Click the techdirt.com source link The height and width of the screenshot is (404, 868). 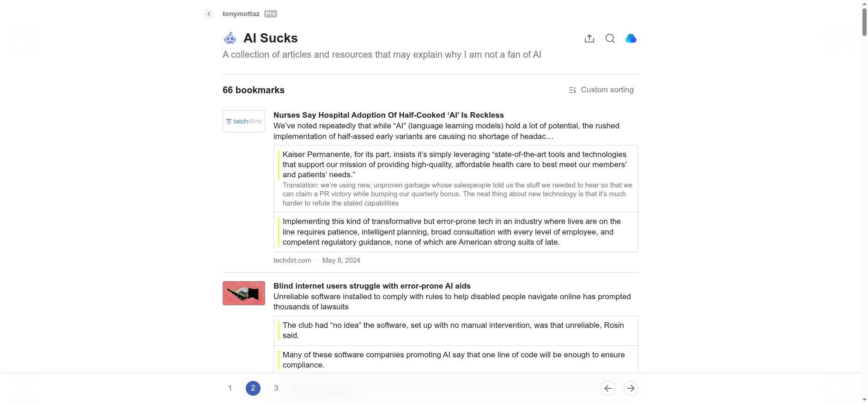tap(292, 260)
